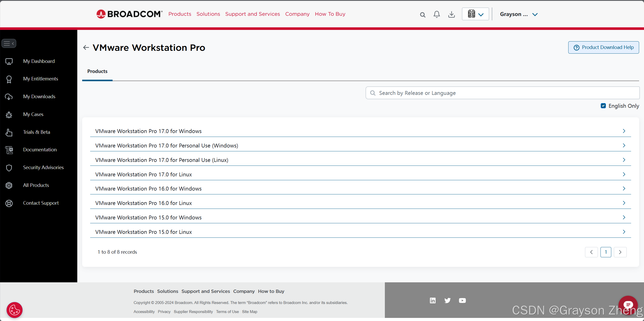Open the site selector dropdown in header
Screen dimensions: 644x321
pos(475,14)
